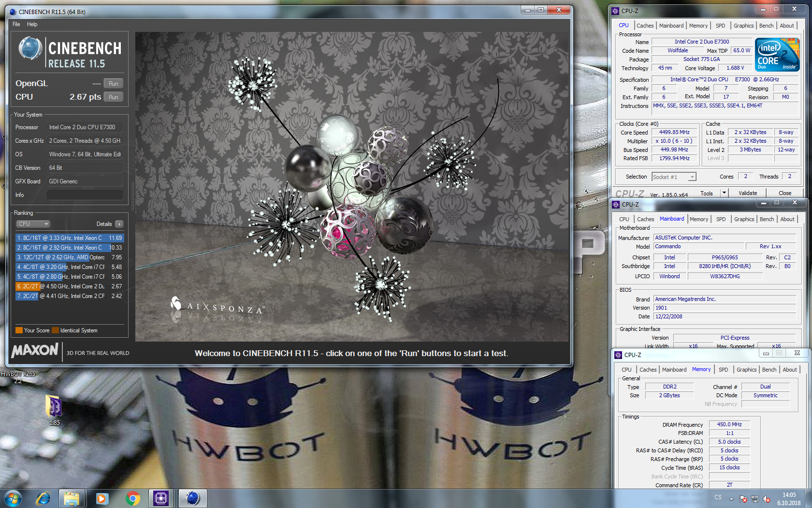Click the Cinebench globe logo icon
This screenshot has height=508, width=812.
(x=30, y=48)
